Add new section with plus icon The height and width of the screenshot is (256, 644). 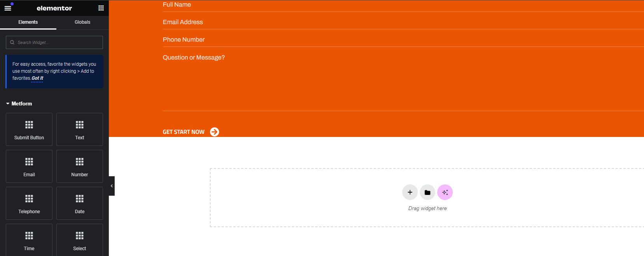(x=410, y=192)
